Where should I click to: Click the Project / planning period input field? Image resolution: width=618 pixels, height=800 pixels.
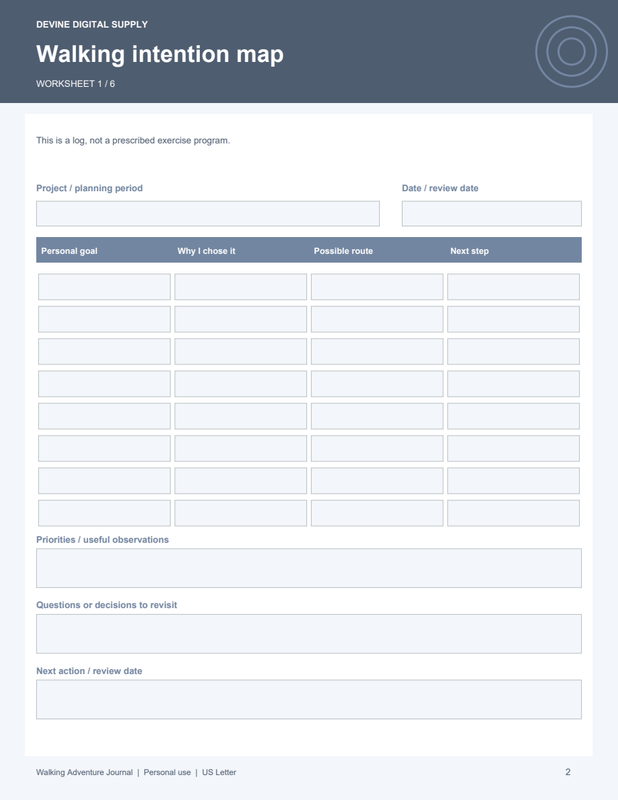[208, 213]
